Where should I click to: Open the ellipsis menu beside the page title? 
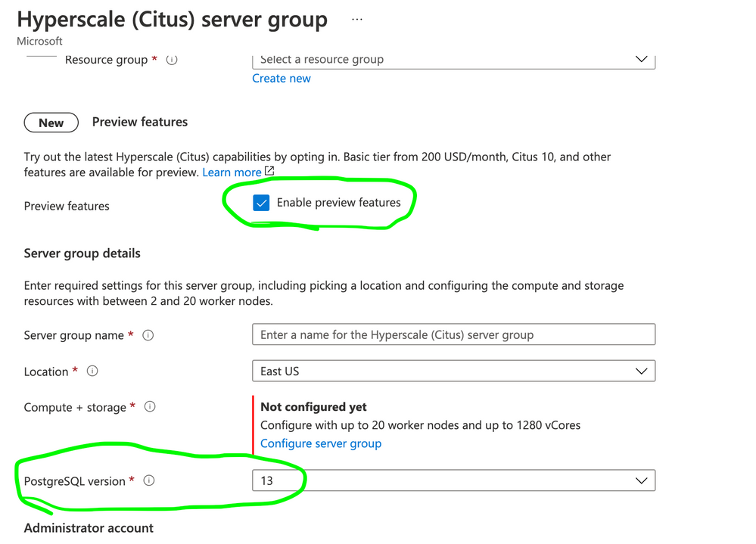click(356, 18)
